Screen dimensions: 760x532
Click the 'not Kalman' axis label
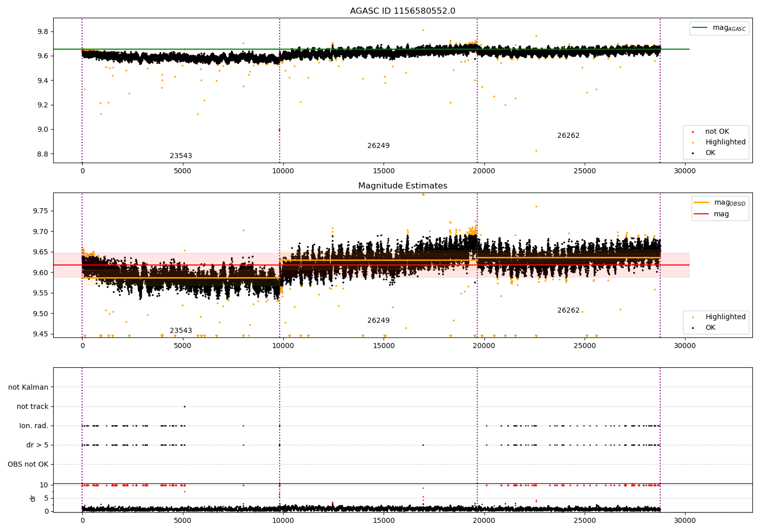(28, 388)
